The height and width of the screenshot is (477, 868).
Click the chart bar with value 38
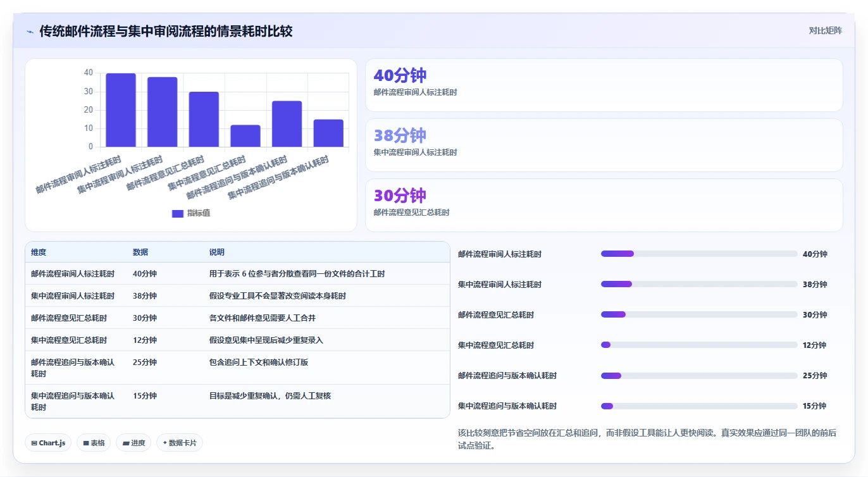point(163,112)
